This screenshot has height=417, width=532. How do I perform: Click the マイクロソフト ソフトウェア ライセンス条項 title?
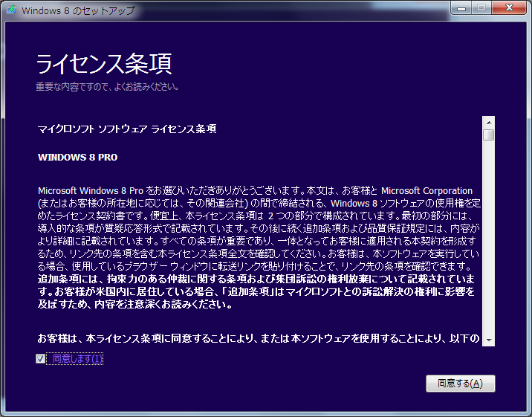click(127, 129)
